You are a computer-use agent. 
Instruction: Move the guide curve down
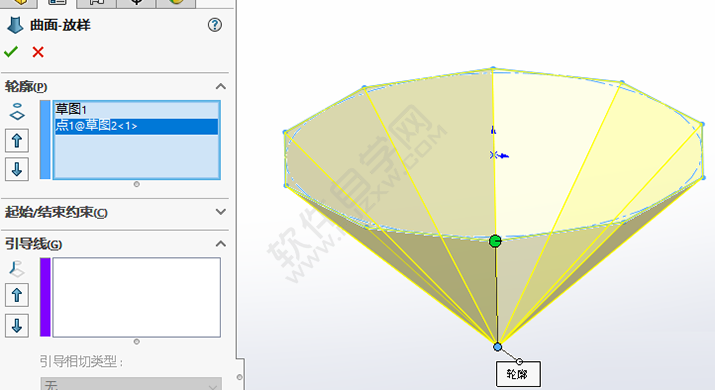(17, 326)
